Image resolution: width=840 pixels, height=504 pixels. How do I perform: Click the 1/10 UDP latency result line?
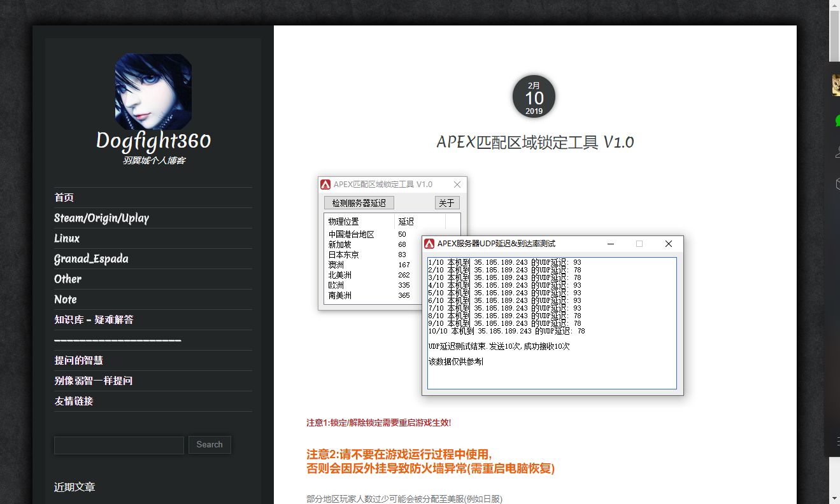(x=505, y=262)
